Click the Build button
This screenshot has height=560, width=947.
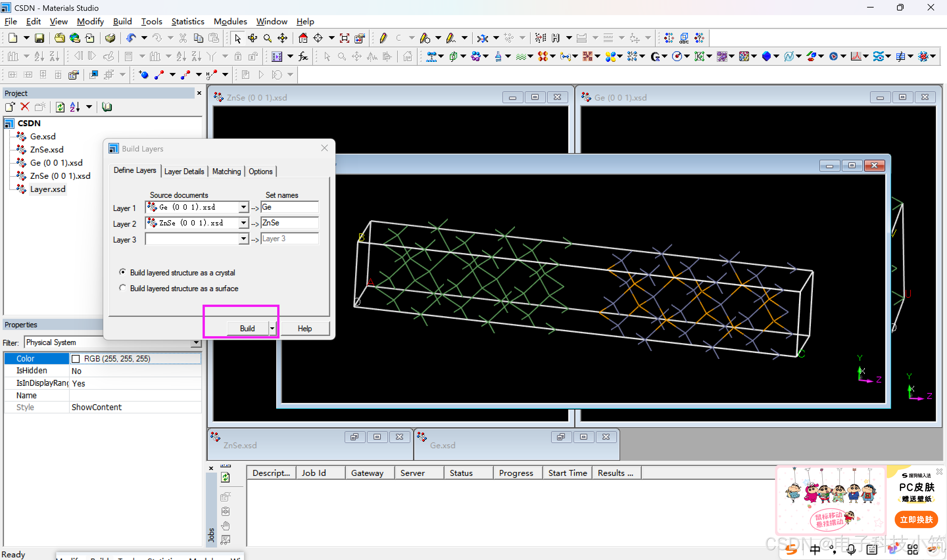[x=247, y=328]
